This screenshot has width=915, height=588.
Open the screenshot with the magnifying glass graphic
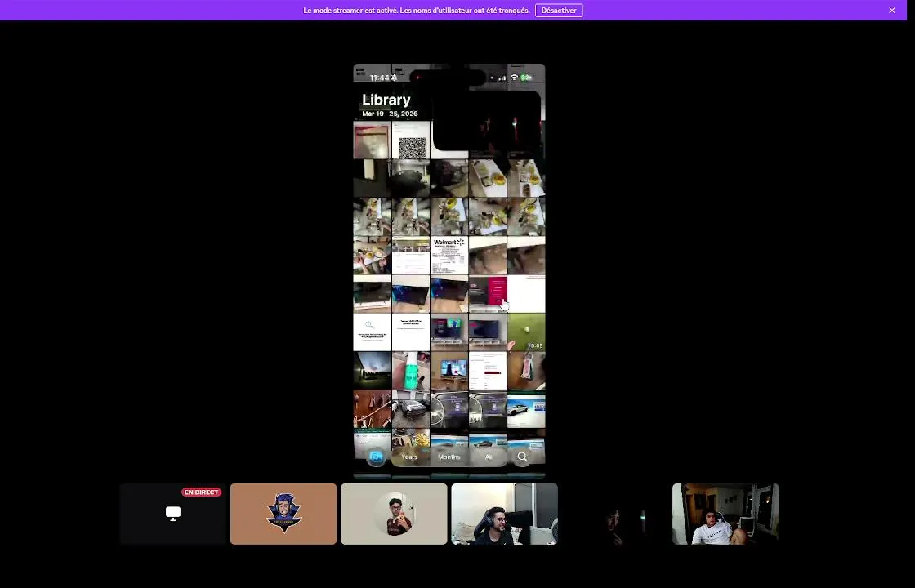[x=373, y=332]
